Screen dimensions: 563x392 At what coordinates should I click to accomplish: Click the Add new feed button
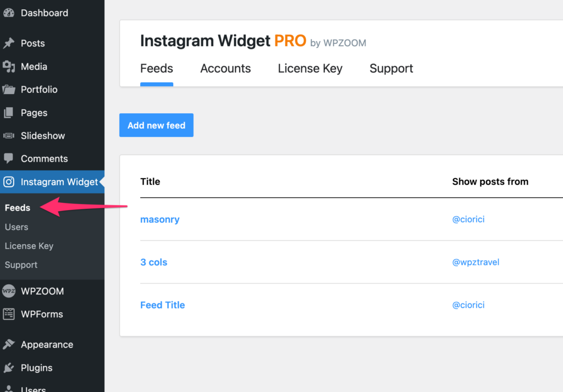(156, 125)
